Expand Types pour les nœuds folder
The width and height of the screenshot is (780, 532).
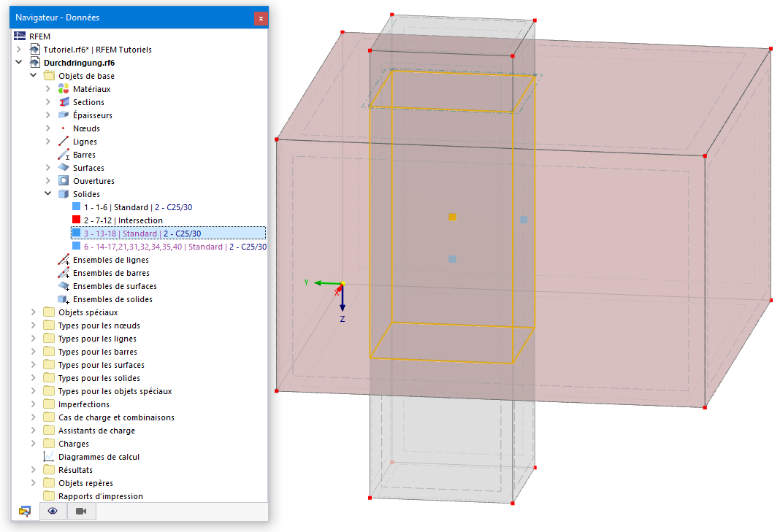pyautogui.click(x=34, y=325)
